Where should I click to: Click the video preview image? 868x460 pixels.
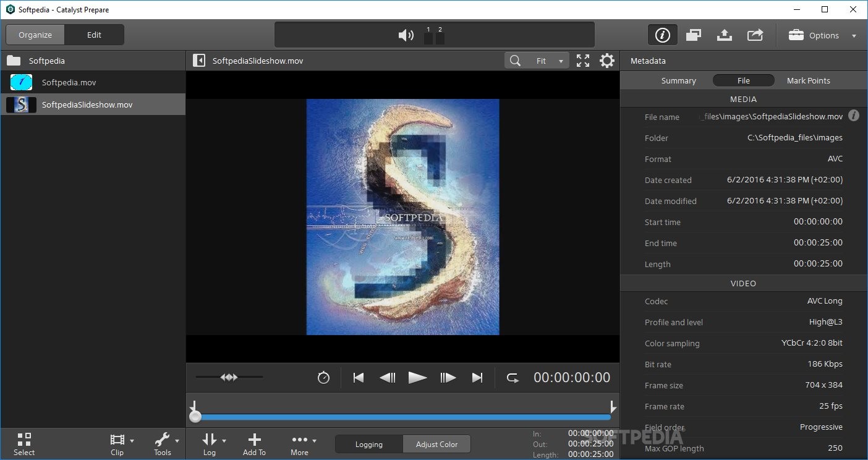click(402, 217)
